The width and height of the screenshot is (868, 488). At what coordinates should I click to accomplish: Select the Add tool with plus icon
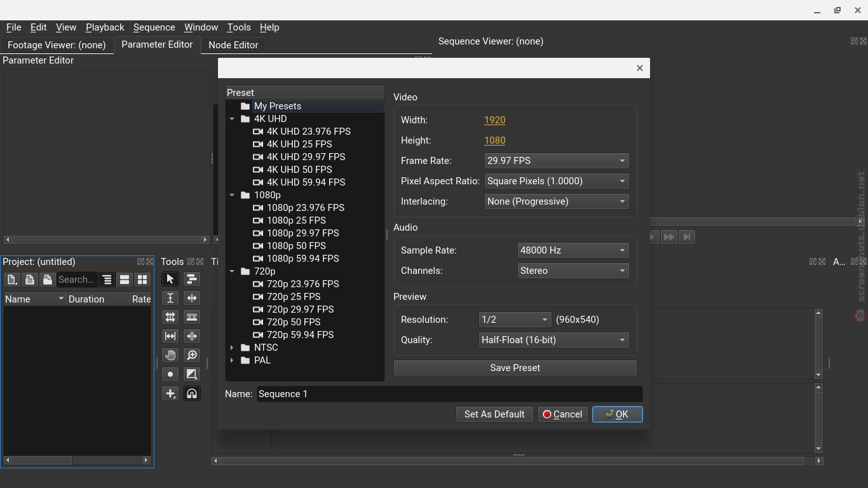click(x=170, y=393)
